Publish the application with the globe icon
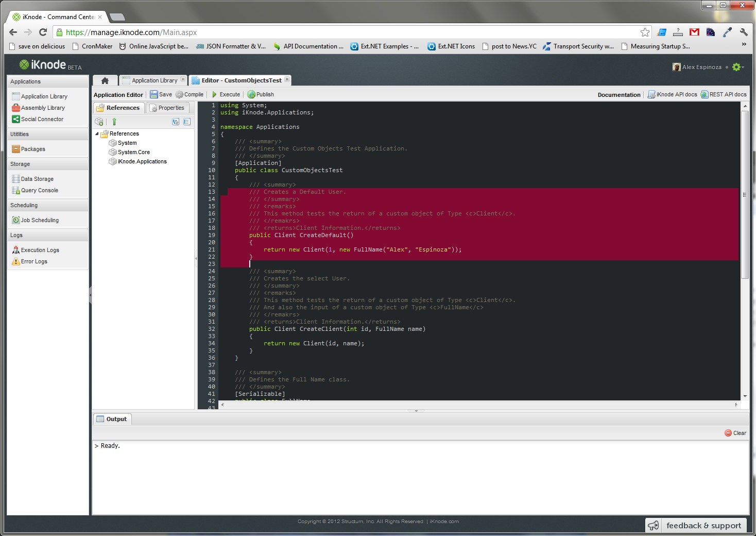 (261, 94)
